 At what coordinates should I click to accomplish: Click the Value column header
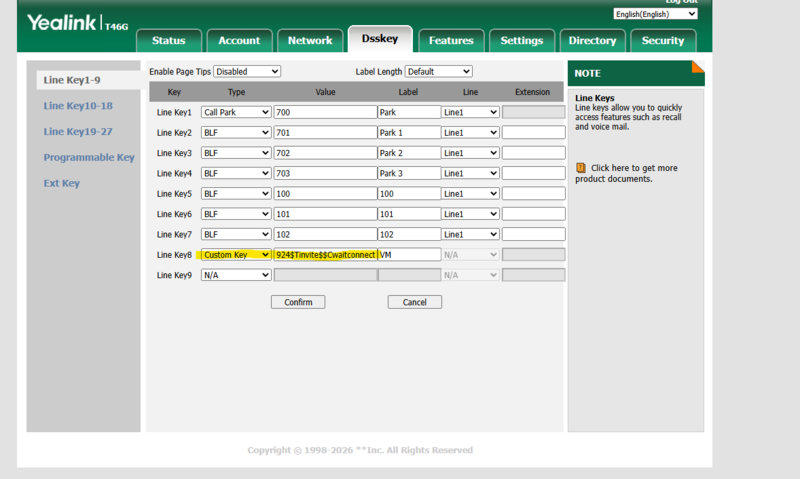pos(325,92)
